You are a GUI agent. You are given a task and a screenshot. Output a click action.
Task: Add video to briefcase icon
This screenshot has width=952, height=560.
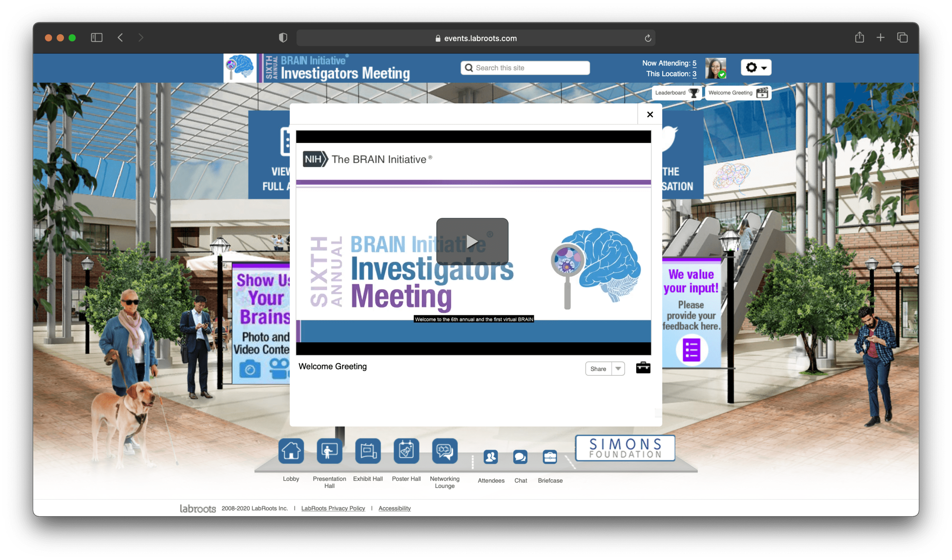pos(643,368)
